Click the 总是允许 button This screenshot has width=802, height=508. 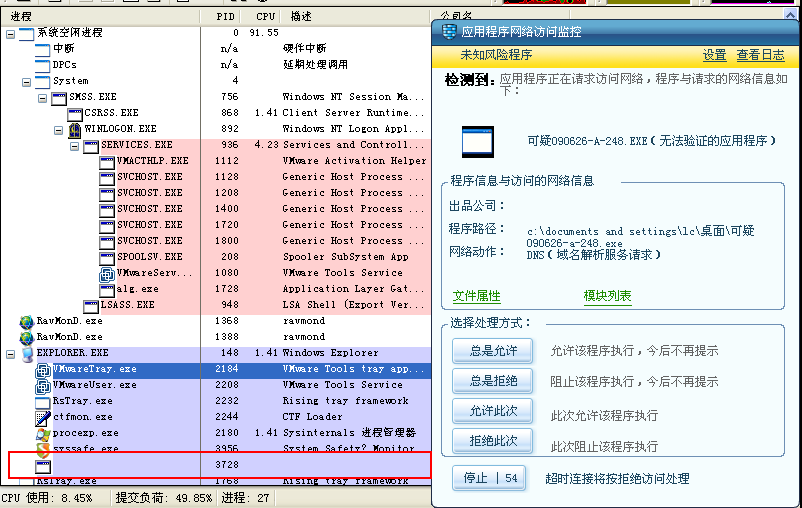492,351
